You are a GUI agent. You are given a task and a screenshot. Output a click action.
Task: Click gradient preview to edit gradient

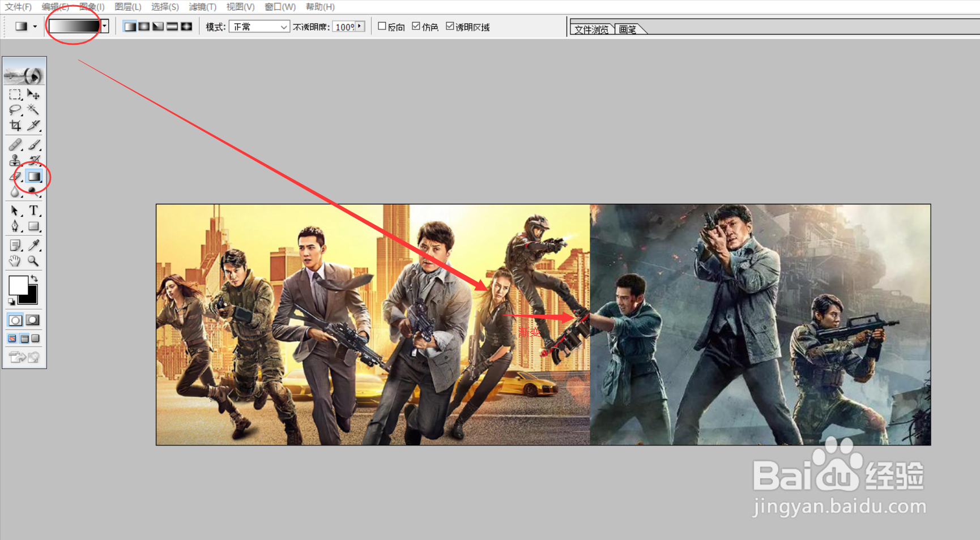pyautogui.click(x=74, y=26)
